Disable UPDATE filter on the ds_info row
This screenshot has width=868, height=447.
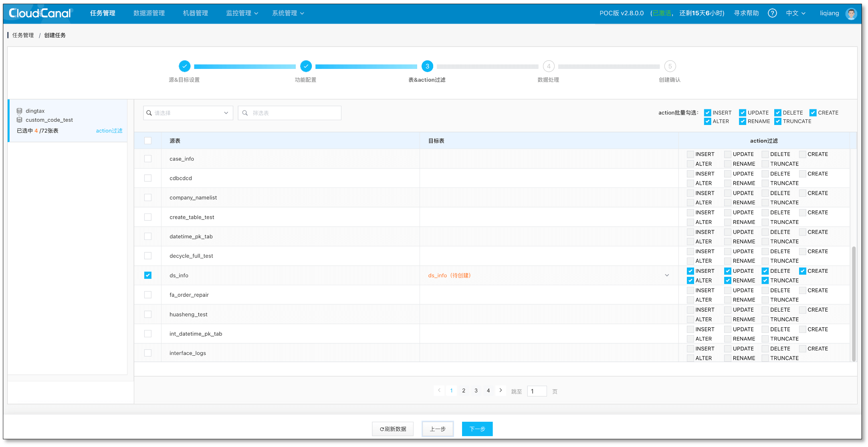point(727,271)
